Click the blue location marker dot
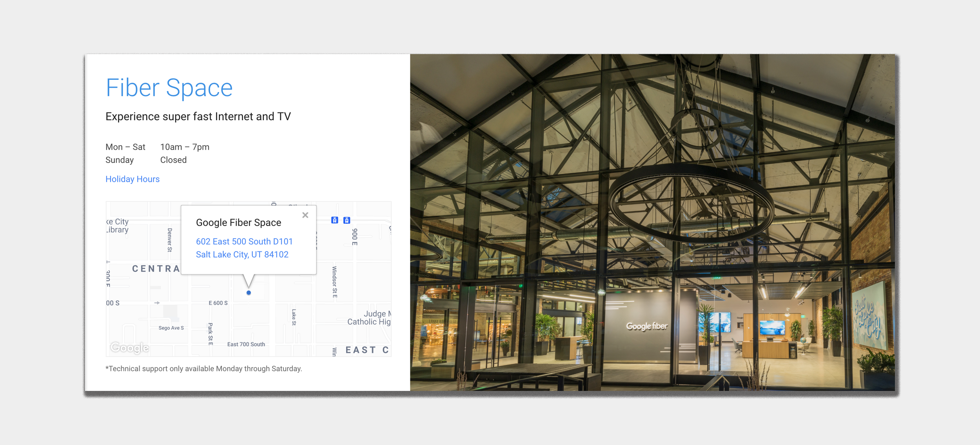 (x=249, y=293)
